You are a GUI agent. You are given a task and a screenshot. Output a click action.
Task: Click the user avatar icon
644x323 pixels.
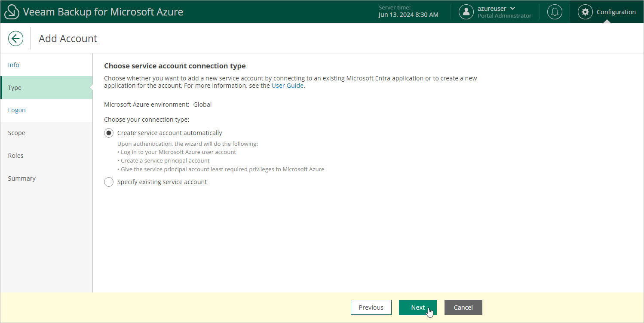pyautogui.click(x=466, y=12)
